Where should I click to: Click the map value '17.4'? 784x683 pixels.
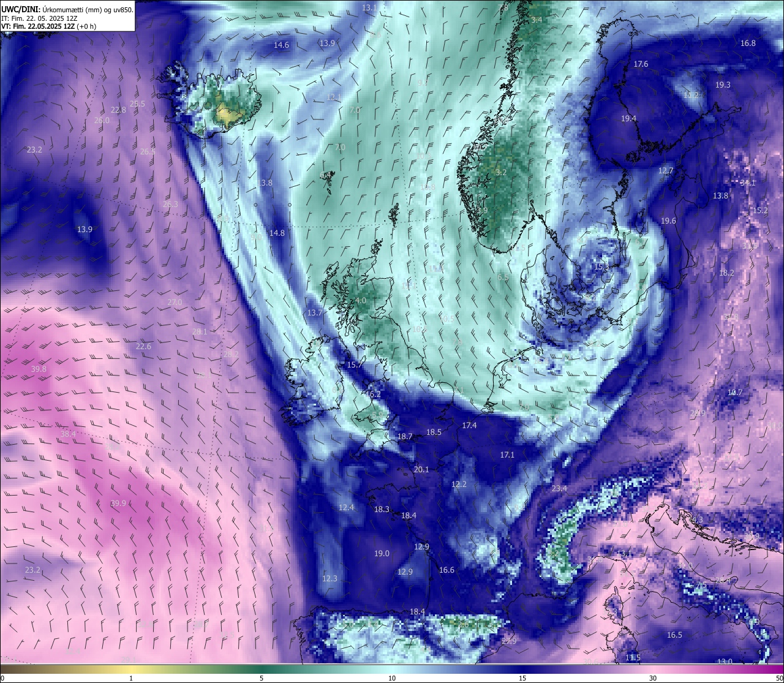(469, 426)
